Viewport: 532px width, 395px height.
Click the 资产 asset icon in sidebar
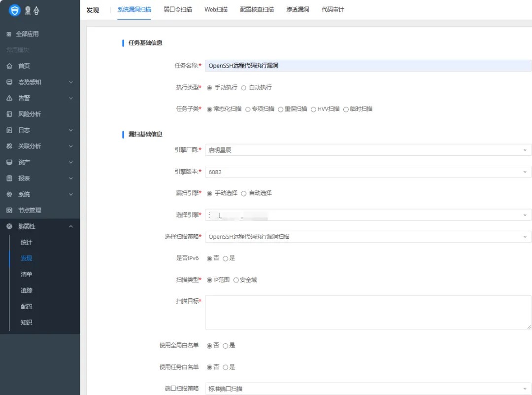coord(9,162)
